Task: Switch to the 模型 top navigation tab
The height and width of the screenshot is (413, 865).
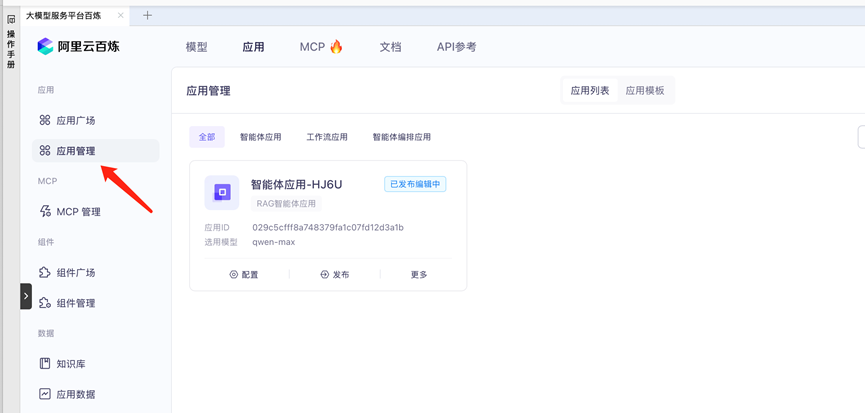Action: 197,47
